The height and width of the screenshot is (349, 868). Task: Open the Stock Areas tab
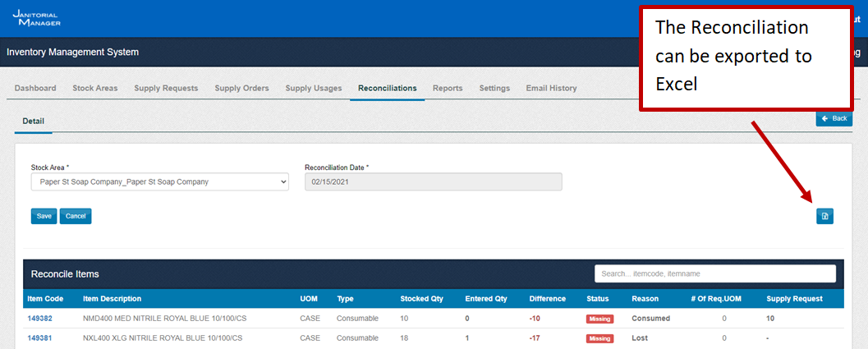(94, 88)
